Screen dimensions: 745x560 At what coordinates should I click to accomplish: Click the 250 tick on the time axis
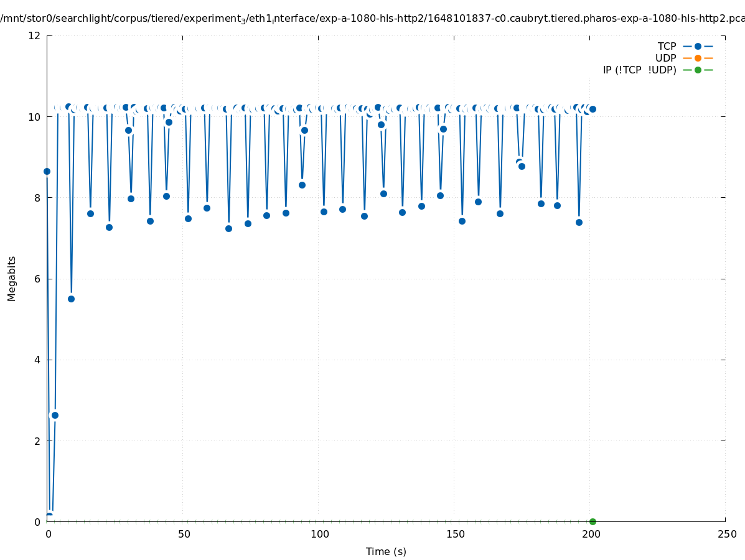[726, 534]
